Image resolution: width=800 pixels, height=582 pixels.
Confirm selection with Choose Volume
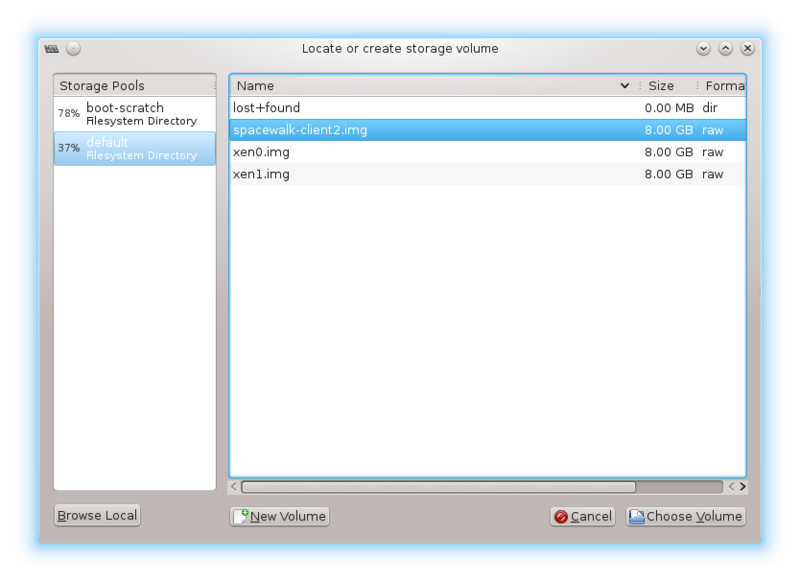click(685, 516)
